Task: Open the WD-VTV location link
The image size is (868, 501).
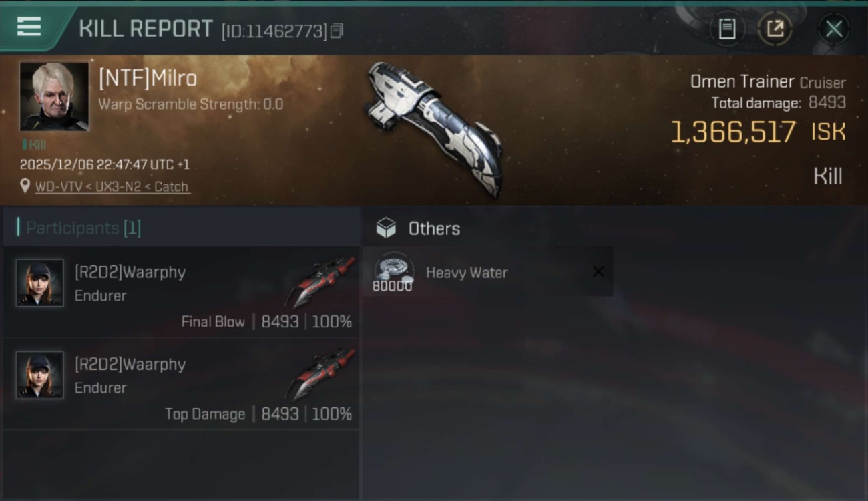Action: pos(113,187)
